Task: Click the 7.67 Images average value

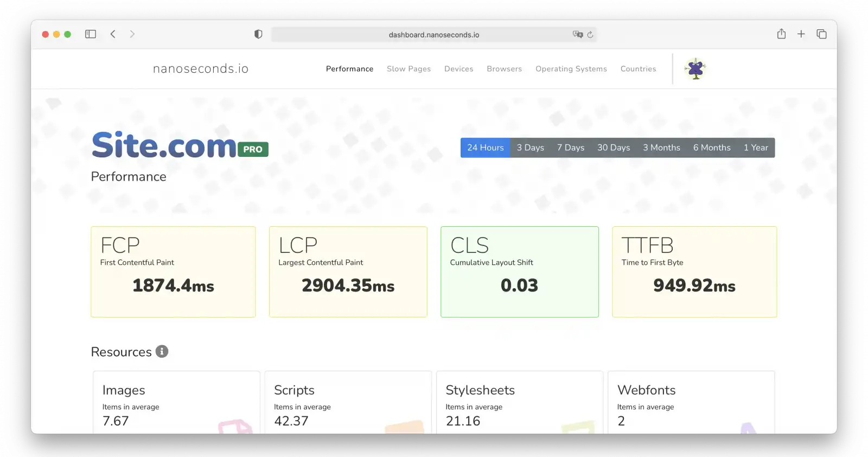Action: coord(116,421)
